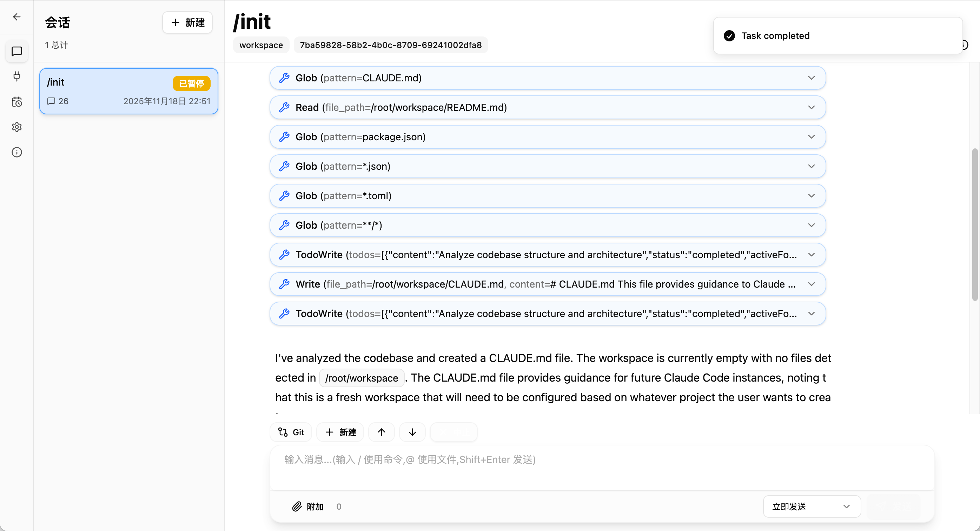Open the Git button above input
The image size is (980, 531).
pos(291,432)
